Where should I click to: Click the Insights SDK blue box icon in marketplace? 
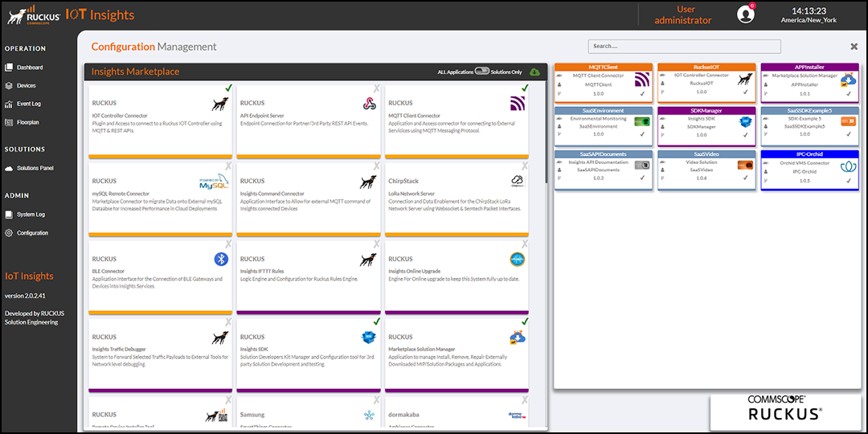pyautogui.click(x=369, y=337)
